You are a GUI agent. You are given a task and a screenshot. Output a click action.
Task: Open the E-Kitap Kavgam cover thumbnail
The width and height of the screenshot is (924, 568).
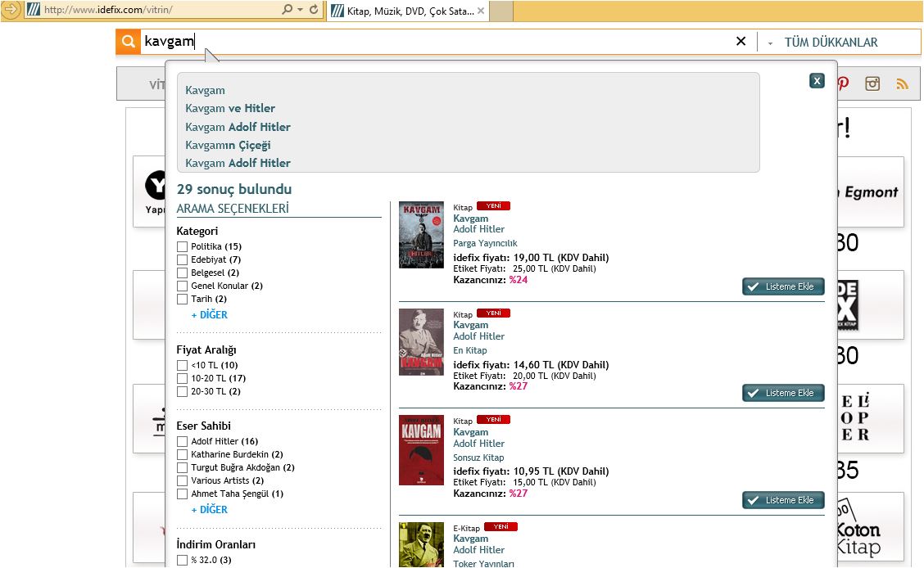click(x=421, y=544)
